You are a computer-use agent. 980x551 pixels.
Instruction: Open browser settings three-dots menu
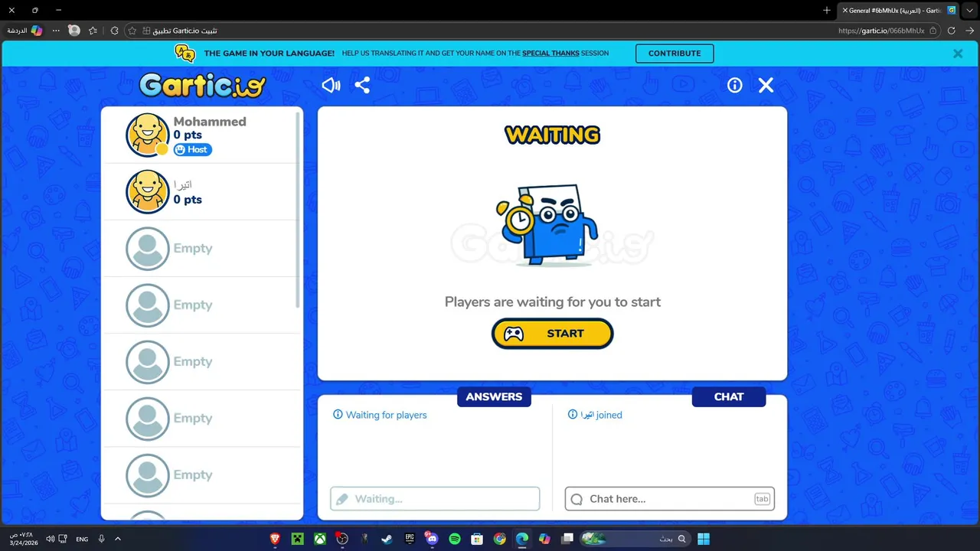(56, 31)
